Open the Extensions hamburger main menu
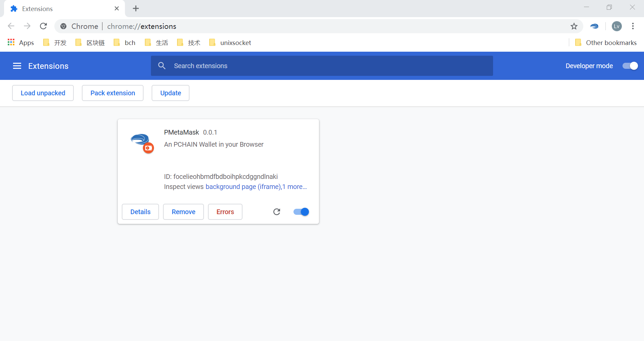Screen dimensions: 644x341 [17, 66]
